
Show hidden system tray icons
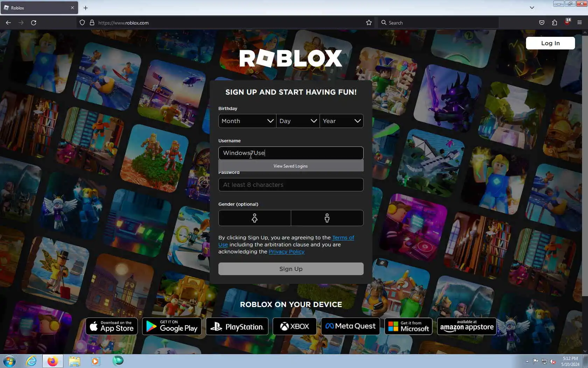pos(527,361)
